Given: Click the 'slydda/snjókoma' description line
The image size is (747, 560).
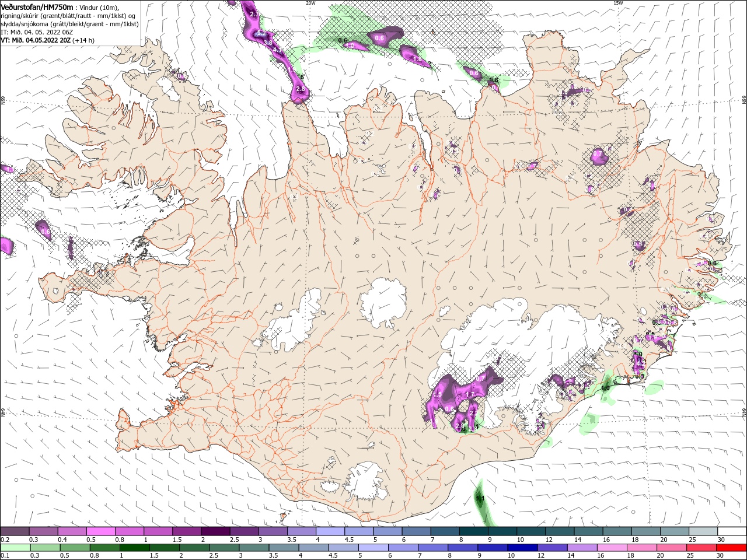Looking at the screenshot, I should click(69, 24).
